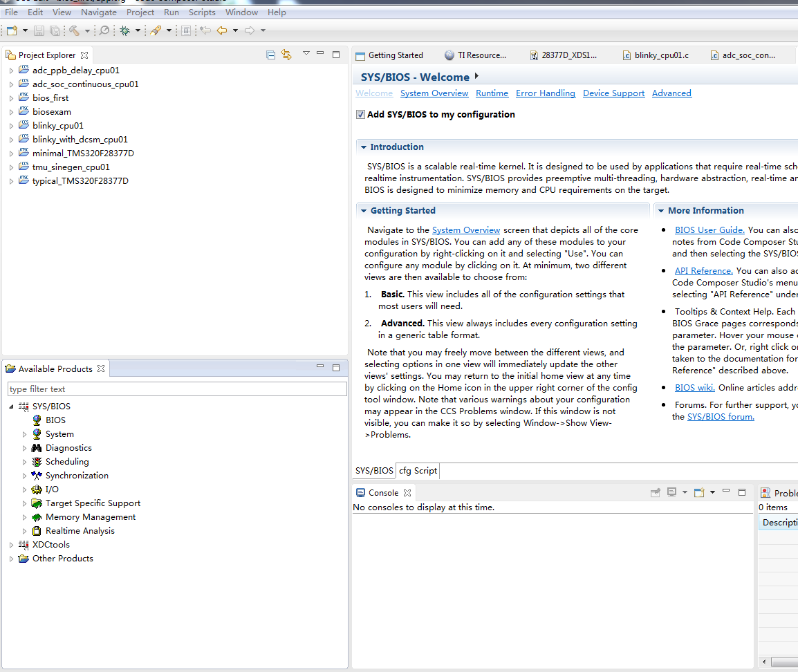Click the New toolbar icon
This screenshot has height=672, width=798.
coord(12,30)
